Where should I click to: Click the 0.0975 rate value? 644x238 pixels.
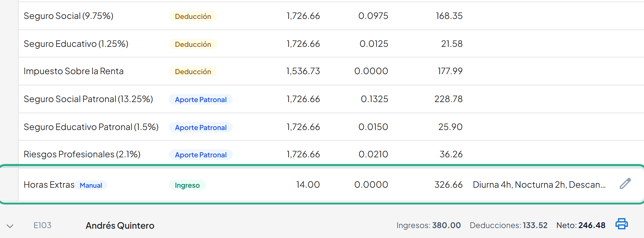point(373,16)
